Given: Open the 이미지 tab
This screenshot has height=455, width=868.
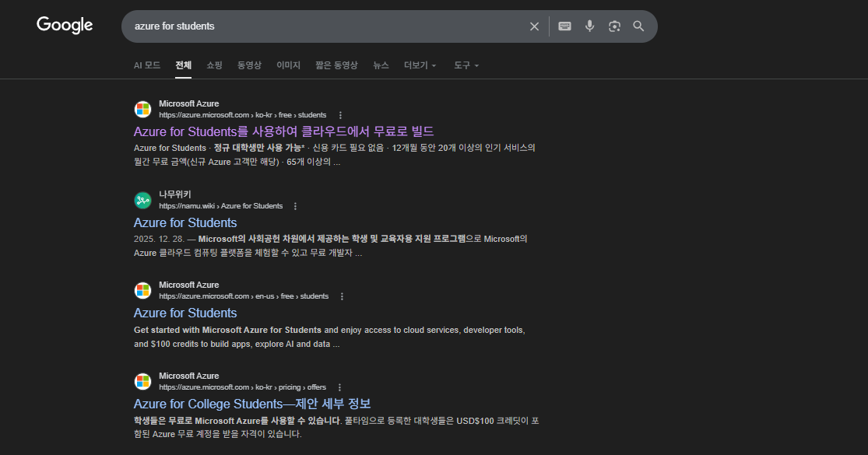Looking at the screenshot, I should coord(288,65).
